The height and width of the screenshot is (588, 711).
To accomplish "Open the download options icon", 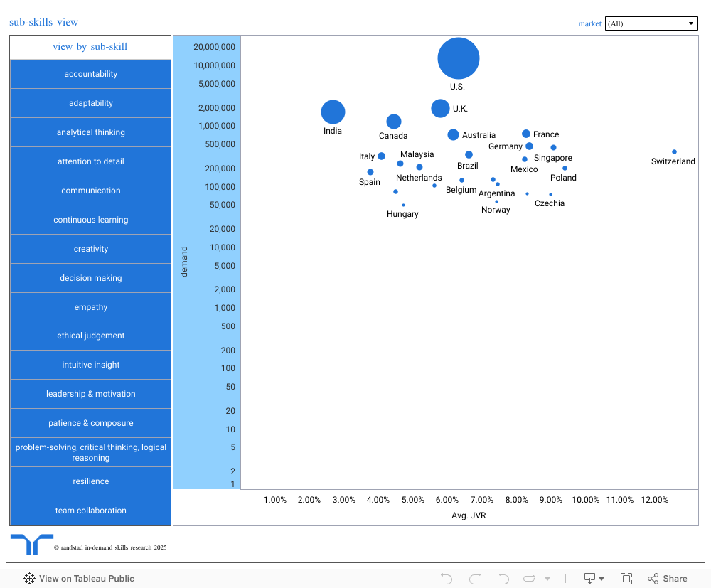I will (x=589, y=579).
